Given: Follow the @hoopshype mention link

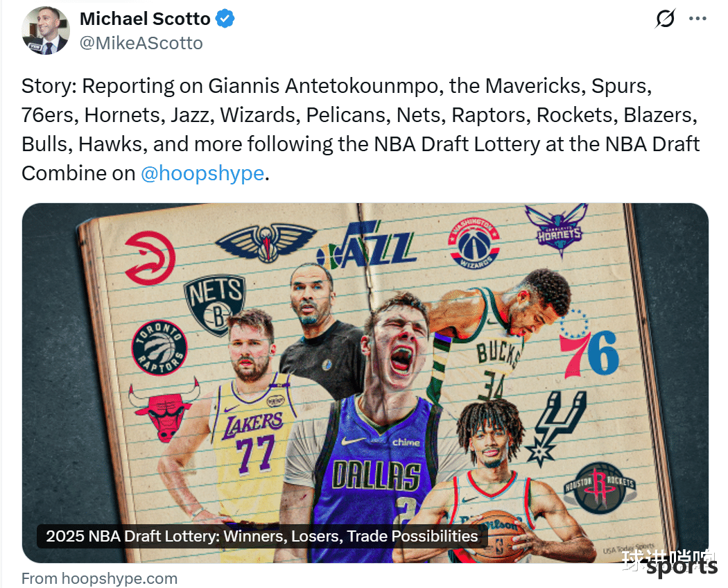Looking at the screenshot, I should [x=202, y=173].
